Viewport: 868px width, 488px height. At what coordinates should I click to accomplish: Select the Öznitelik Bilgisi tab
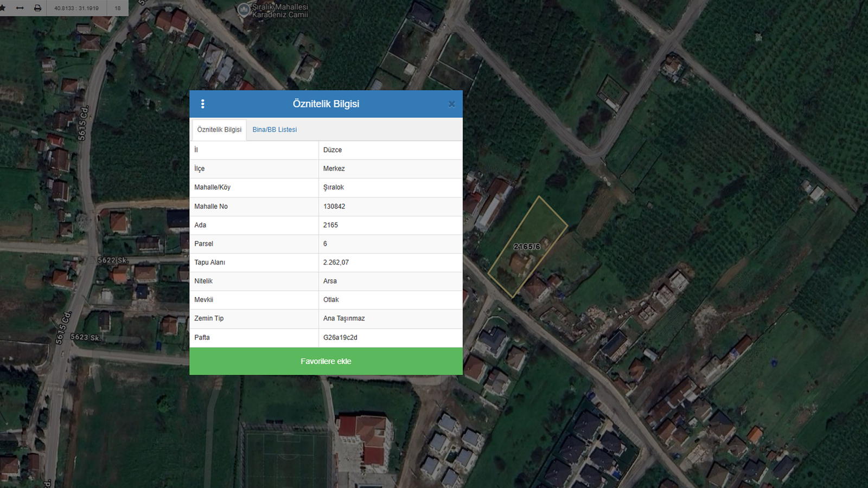[x=219, y=130]
